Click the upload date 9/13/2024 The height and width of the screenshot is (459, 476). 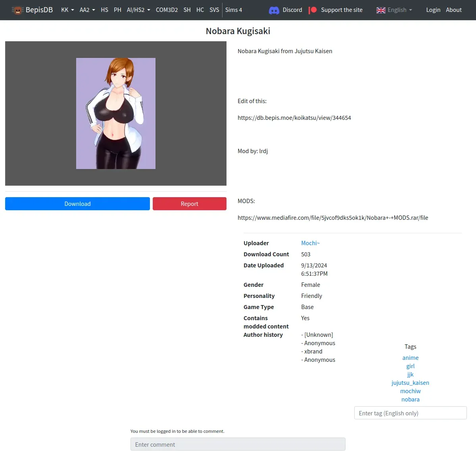tap(314, 265)
